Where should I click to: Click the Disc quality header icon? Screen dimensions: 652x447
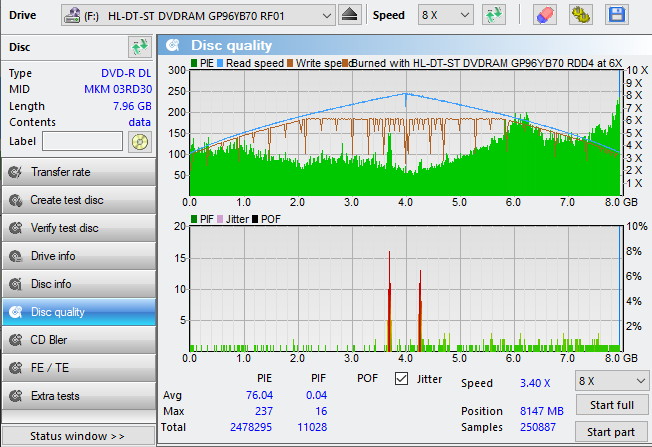tap(174, 45)
